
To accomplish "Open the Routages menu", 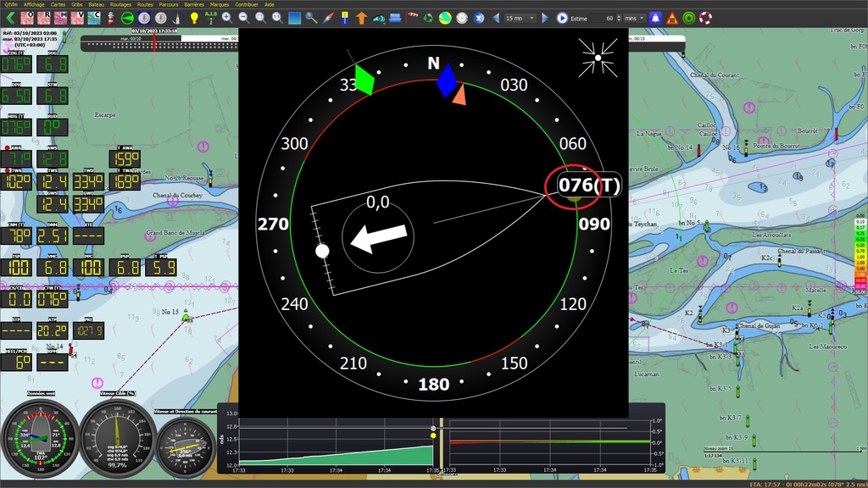I will tap(120, 4).
